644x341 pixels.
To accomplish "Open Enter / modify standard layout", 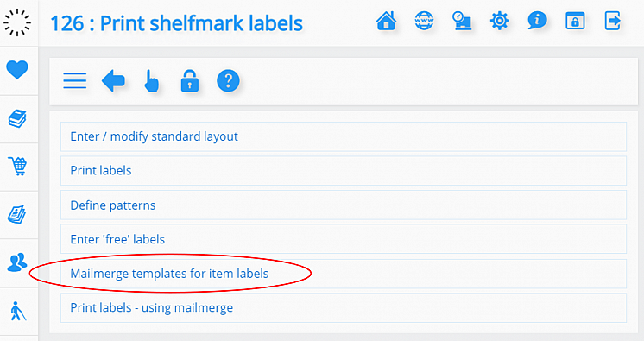I will pyautogui.click(x=344, y=136).
